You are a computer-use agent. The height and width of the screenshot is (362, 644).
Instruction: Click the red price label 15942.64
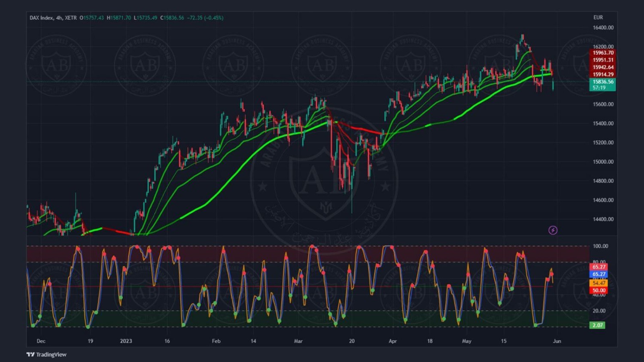(x=603, y=67)
